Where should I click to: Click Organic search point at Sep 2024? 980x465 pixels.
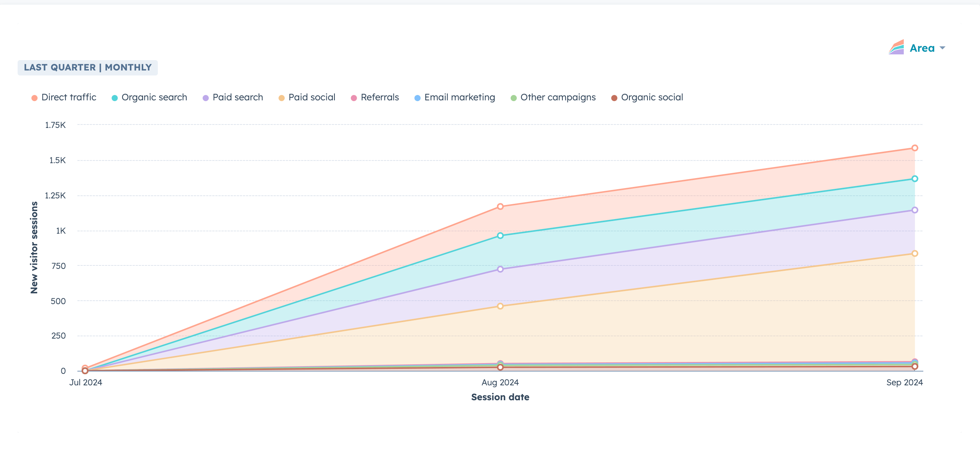914,178
